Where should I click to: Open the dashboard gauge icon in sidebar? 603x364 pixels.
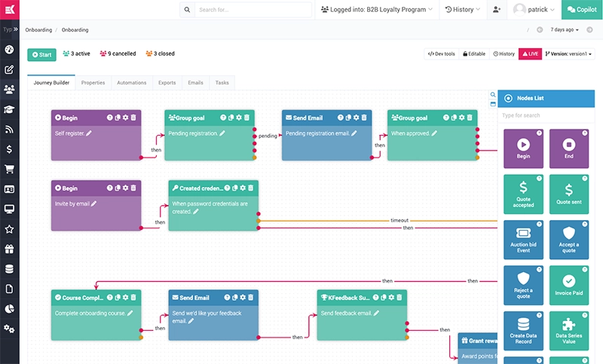click(x=9, y=50)
